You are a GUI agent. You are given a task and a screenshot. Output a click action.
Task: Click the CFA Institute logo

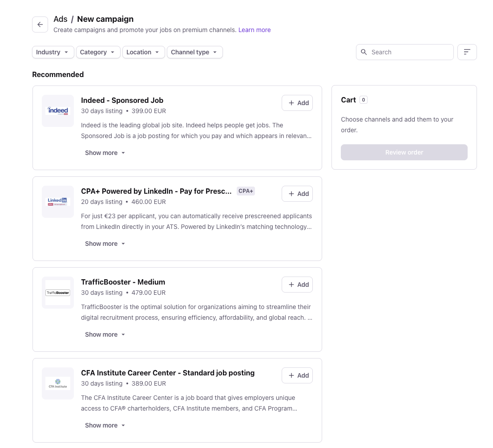(58, 383)
